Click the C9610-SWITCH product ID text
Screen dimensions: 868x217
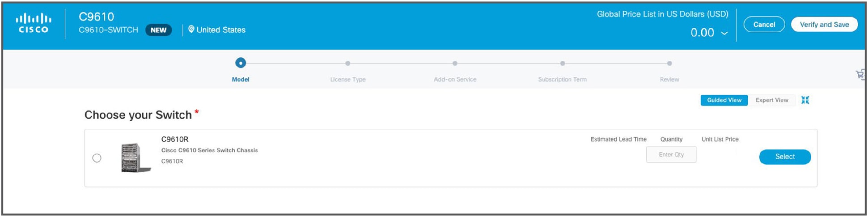point(108,30)
